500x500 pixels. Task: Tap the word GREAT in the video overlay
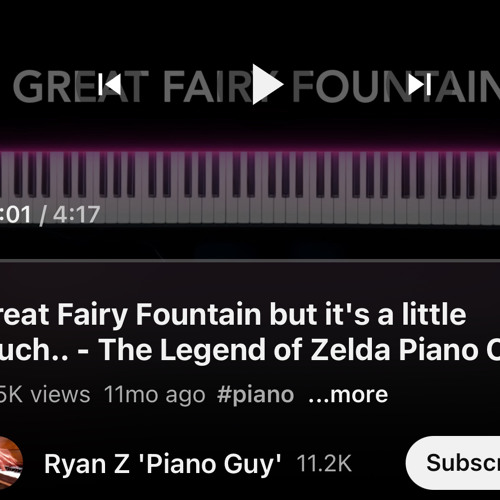[x=81, y=86]
